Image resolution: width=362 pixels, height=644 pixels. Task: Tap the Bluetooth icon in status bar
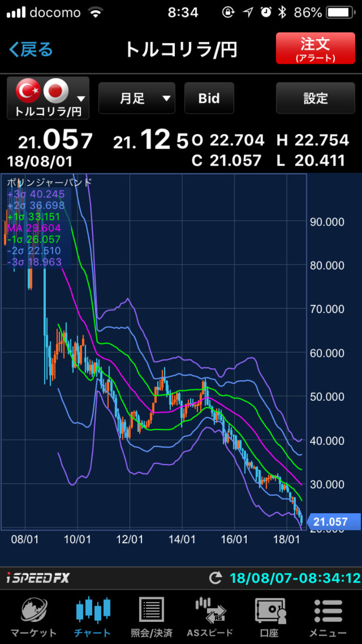[x=282, y=12]
